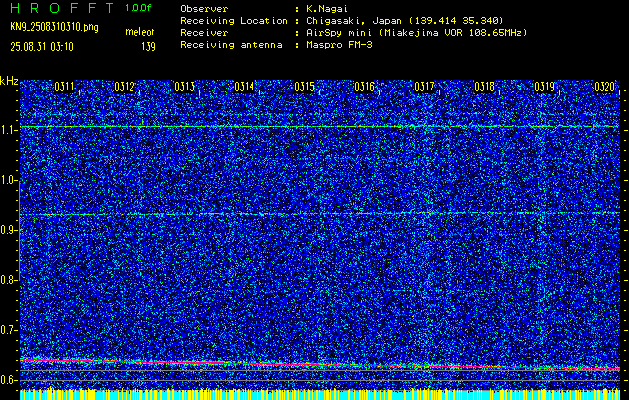Select the version number 1.00f
629x400 pixels.
click(x=138, y=8)
